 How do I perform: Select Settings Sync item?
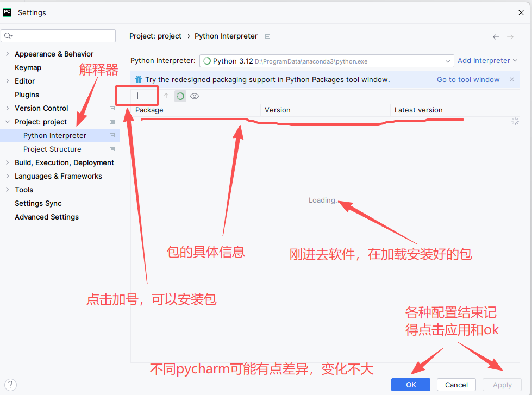tap(38, 203)
